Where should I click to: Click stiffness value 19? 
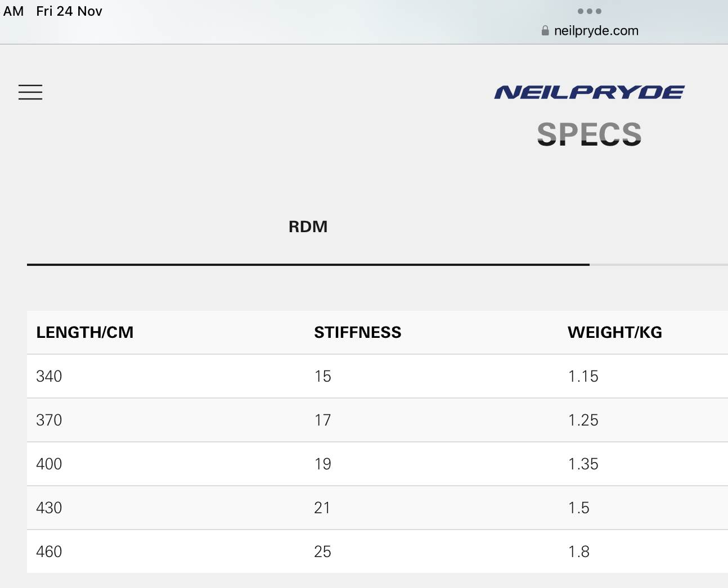click(322, 464)
